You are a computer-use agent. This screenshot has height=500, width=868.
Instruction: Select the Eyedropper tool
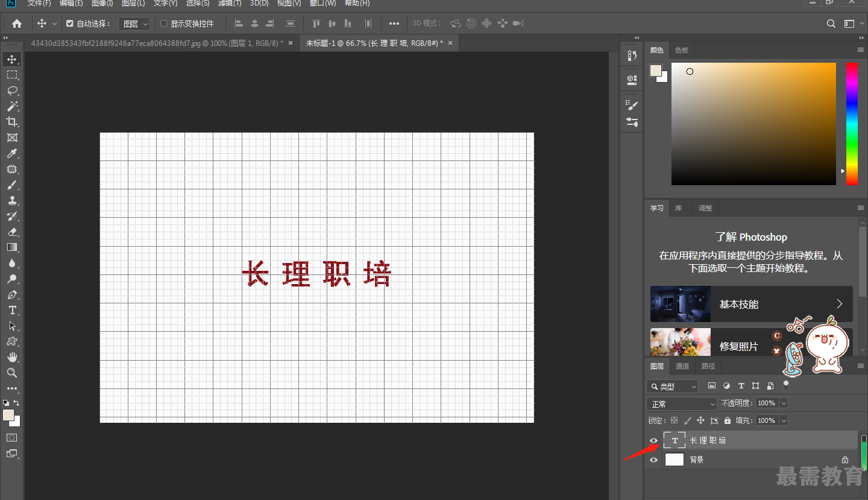point(12,153)
